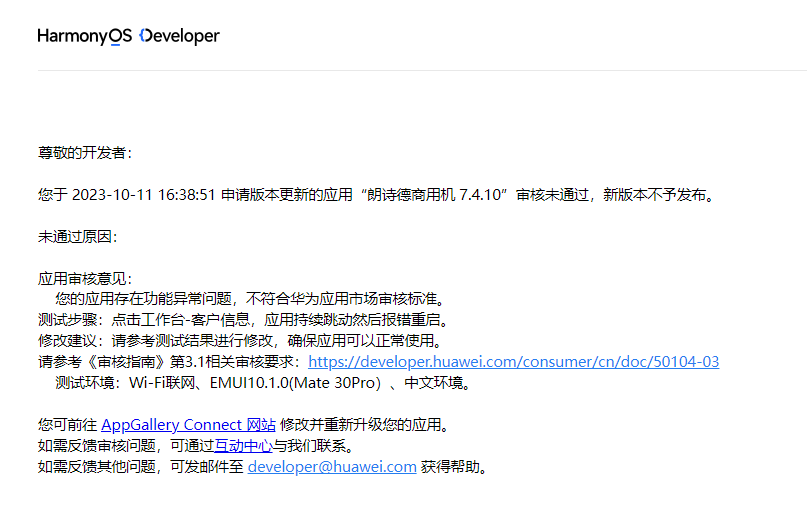Click the greeting text 尊敬的开发者
807x510 pixels.
85,153
